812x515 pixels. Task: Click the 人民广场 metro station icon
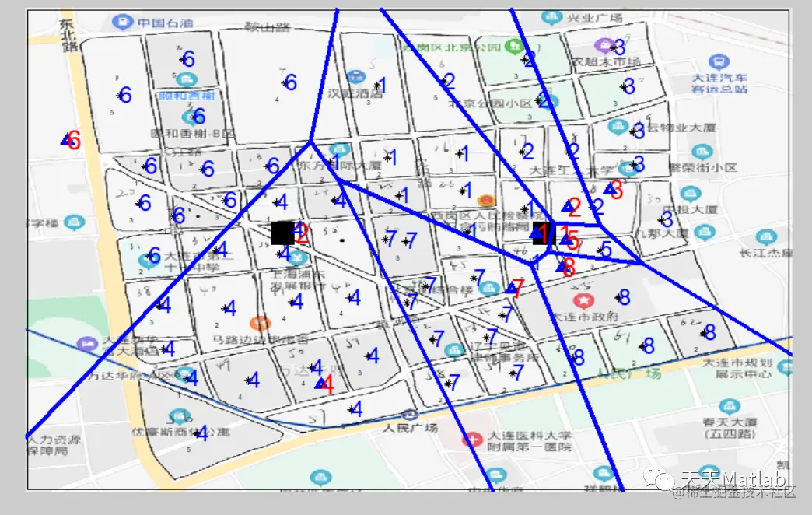tap(410, 414)
